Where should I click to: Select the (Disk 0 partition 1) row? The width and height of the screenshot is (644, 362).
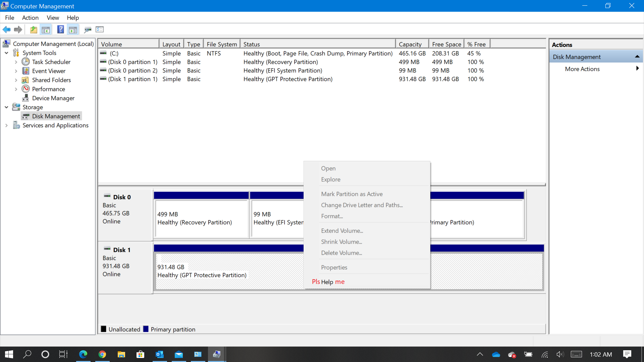[x=292, y=62]
